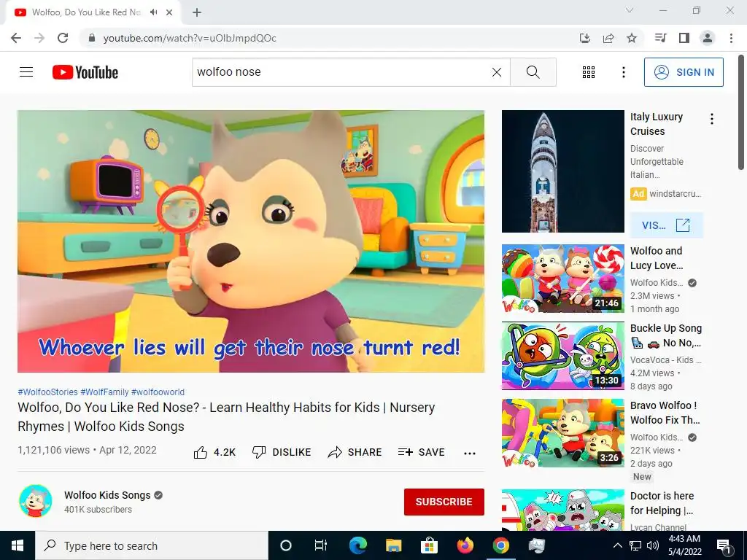Open the Chrome media control icon
The width and height of the screenshot is (747, 560).
click(x=660, y=38)
